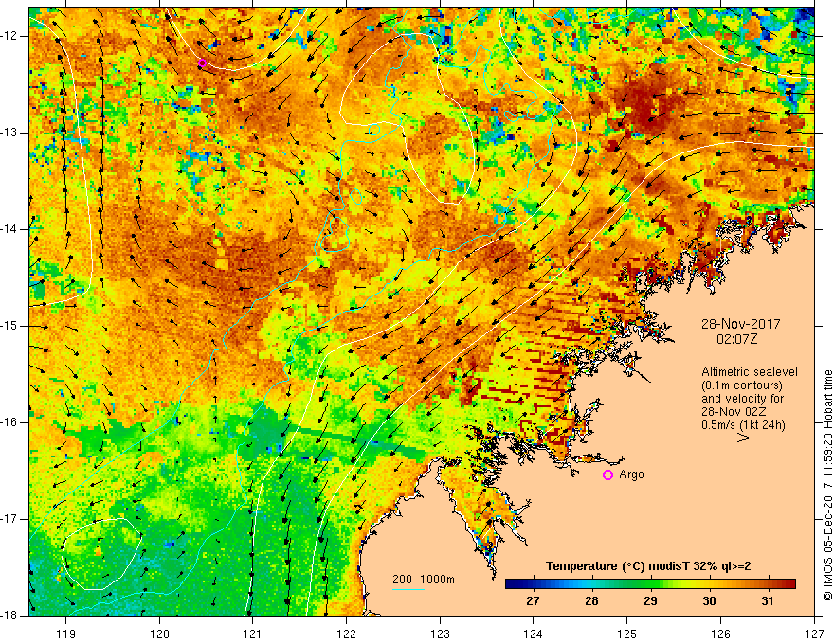Click the magenta Argo float circle near 12.3S
Screen dimensions: 834x644
202,63
